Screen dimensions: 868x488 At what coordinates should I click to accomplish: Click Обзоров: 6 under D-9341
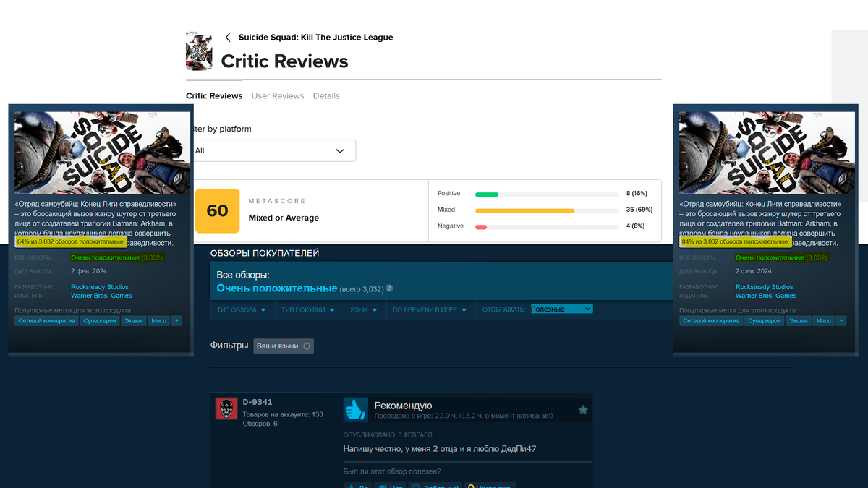pyautogui.click(x=260, y=424)
